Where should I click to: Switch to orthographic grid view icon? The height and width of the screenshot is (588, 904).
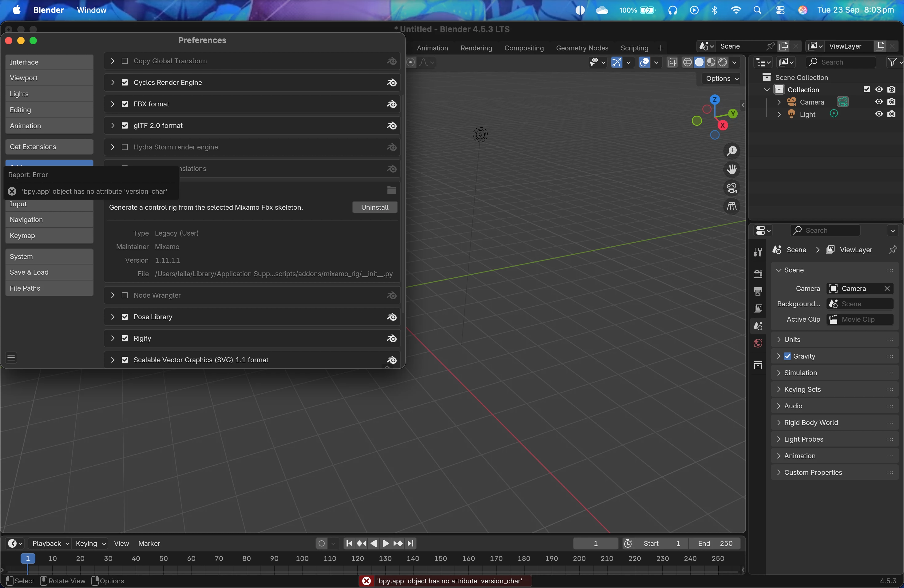tap(732, 207)
